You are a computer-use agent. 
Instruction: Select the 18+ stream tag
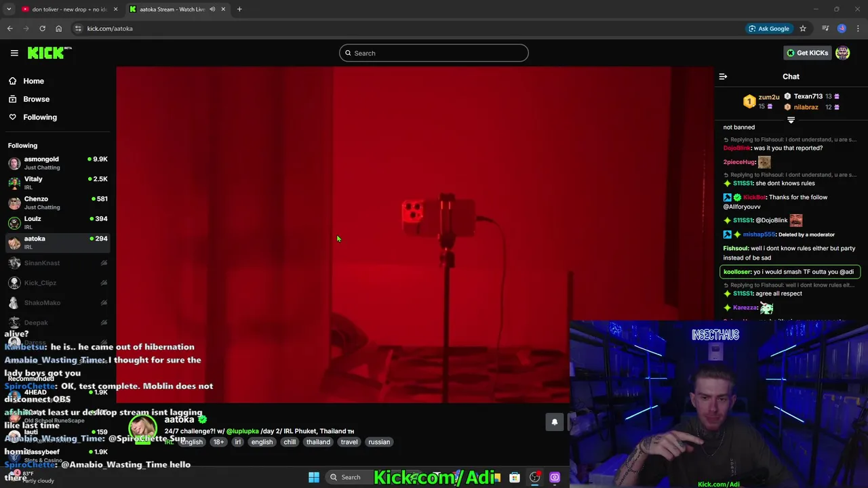click(218, 442)
